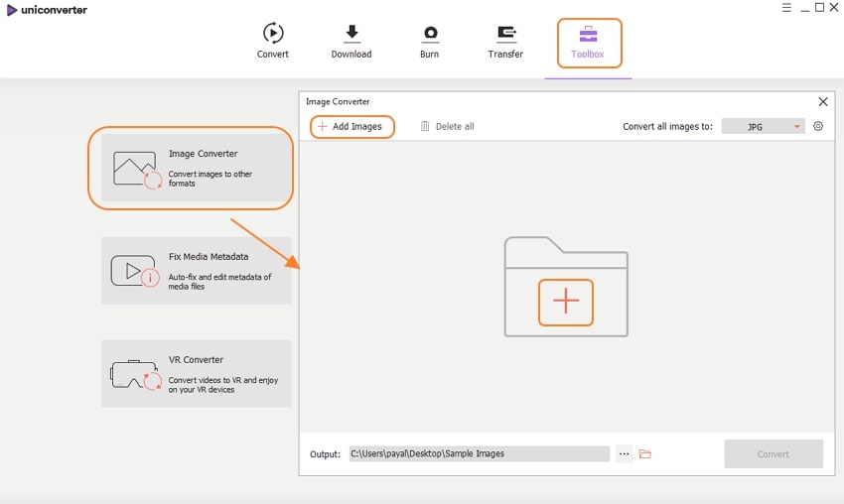Close the Image Converter dialog

click(822, 101)
